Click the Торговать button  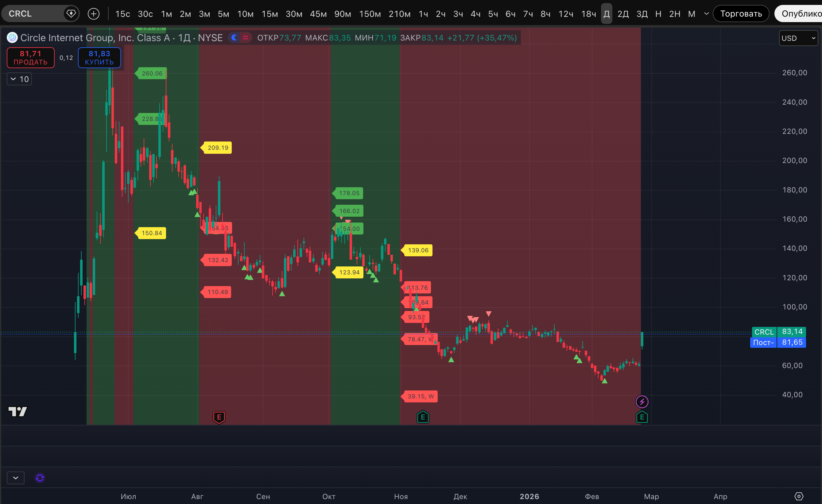pos(741,14)
